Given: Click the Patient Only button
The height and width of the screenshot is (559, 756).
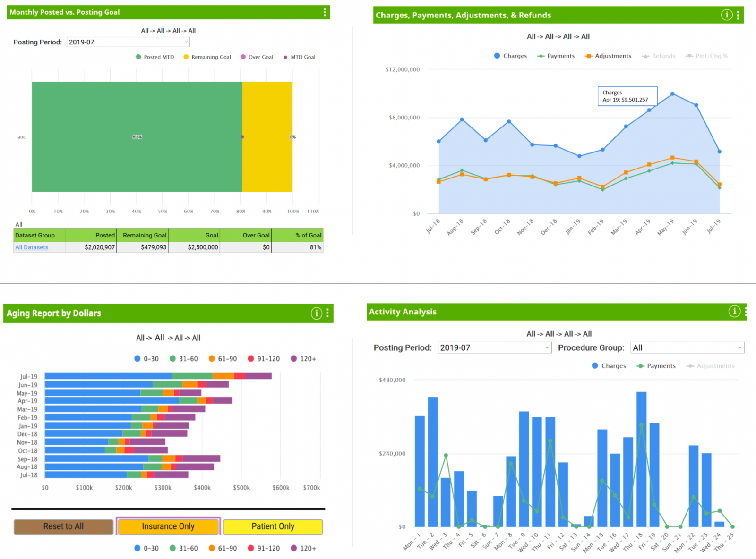Looking at the screenshot, I should (273, 526).
